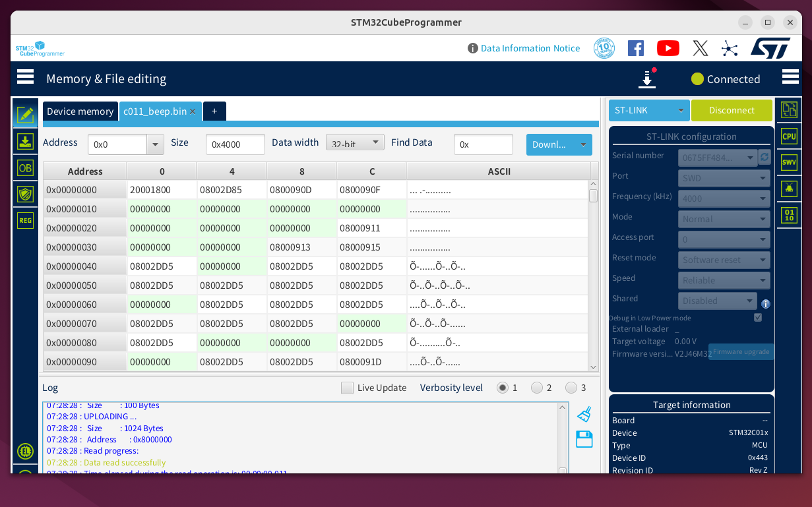812x507 pixels.
Task: Open the Address dropdown
Action: click(x=154, y=144)
